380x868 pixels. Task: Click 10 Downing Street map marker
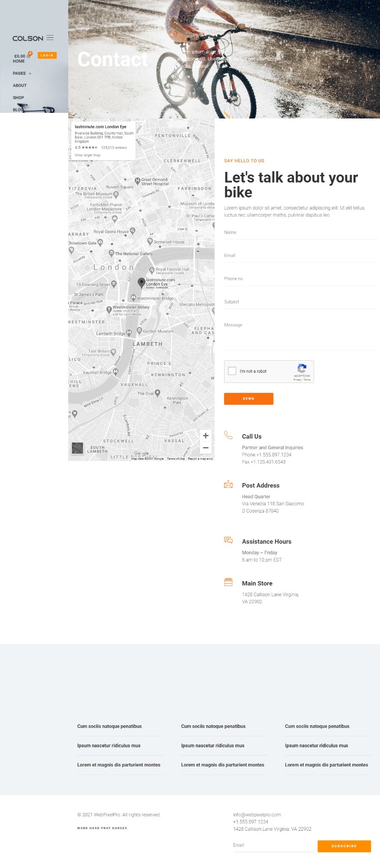(x=114, y=284)
